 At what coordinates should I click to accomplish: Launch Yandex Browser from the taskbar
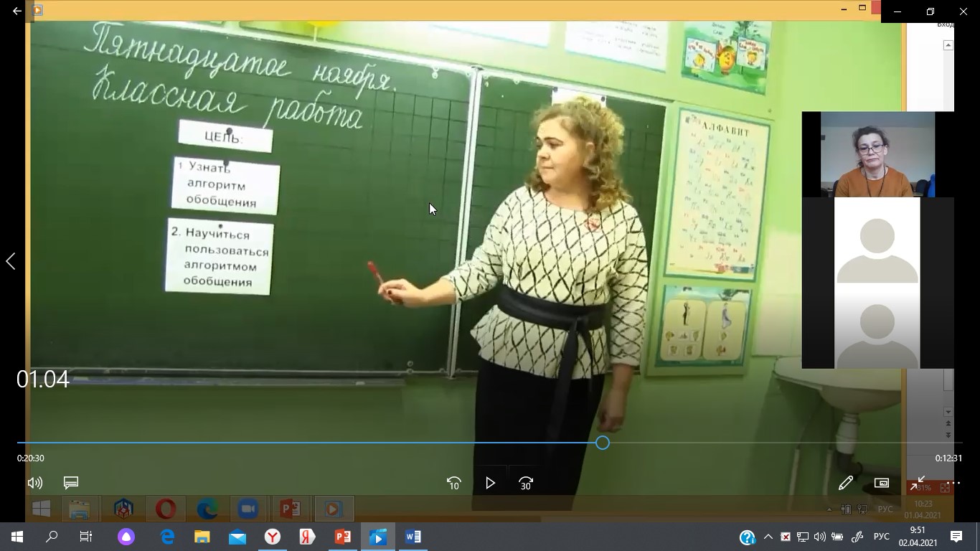(x=273, y=537)
